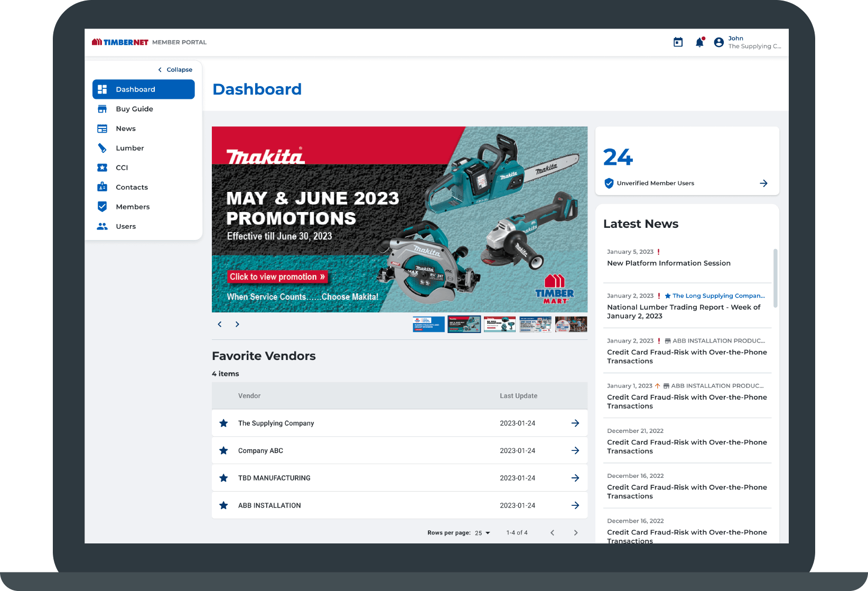Open John's user account avatar
The image size is (868, 591).
point(718,42)
